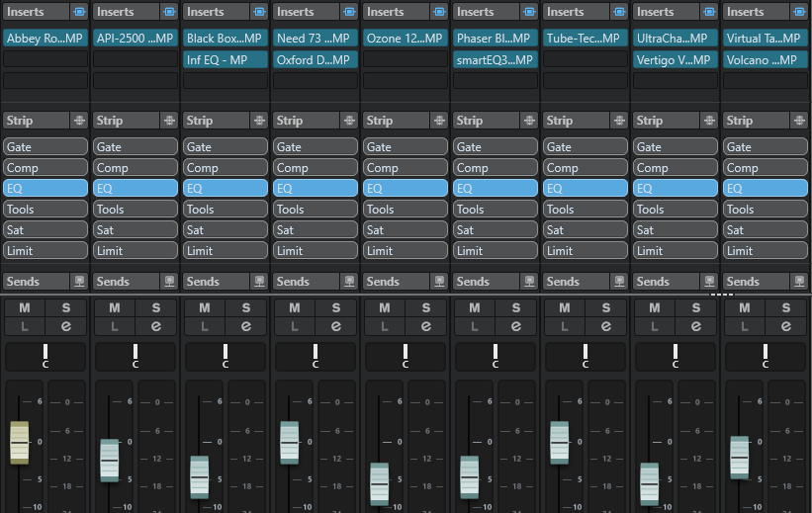
Task: Click the volume fader on Tube-Tec channel
Action: 559,443
